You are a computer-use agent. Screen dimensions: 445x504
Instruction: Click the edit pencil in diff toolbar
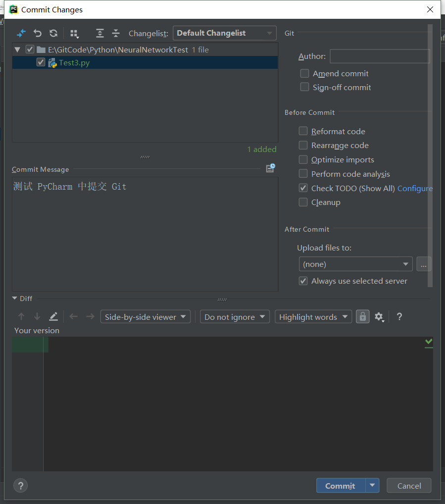coord(53,316)
